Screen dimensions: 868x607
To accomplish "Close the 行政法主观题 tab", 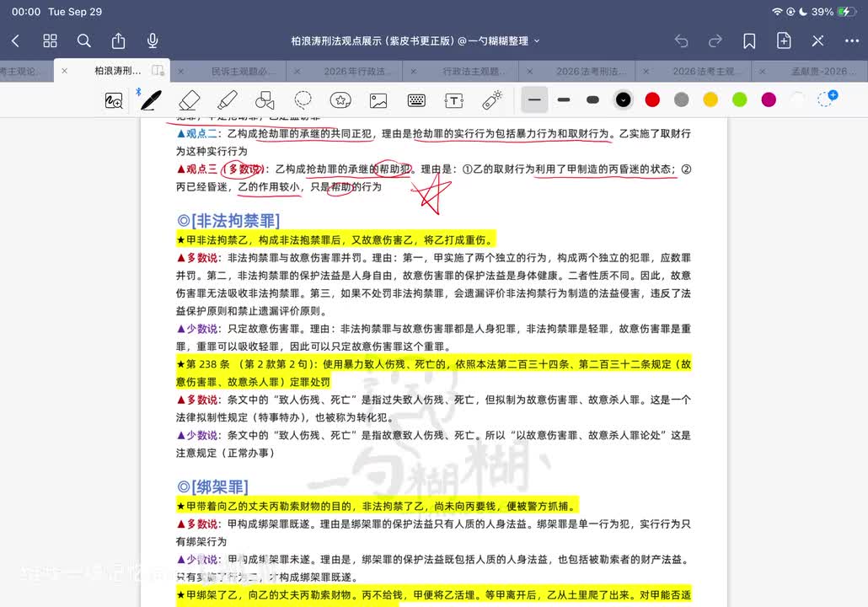I will click(x=414, y=71).
